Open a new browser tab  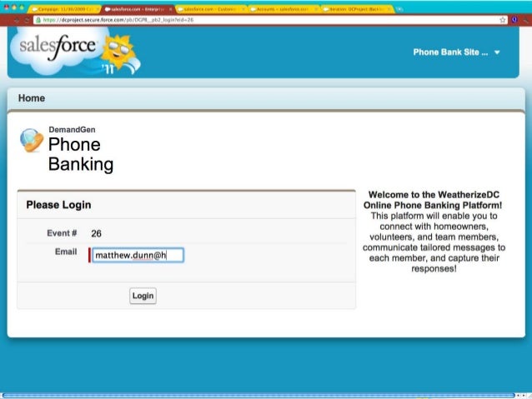click(x=400, y=9)
